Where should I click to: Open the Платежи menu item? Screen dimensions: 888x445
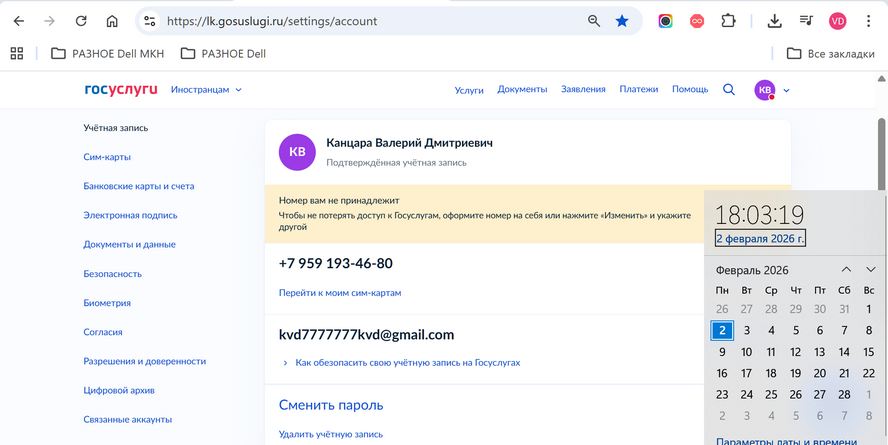click(638, 89)
